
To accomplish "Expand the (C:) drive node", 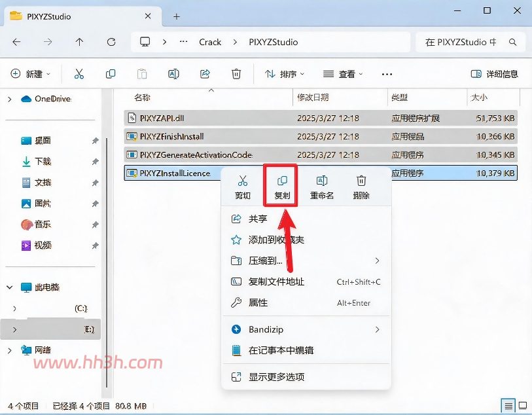I will 14,308.
